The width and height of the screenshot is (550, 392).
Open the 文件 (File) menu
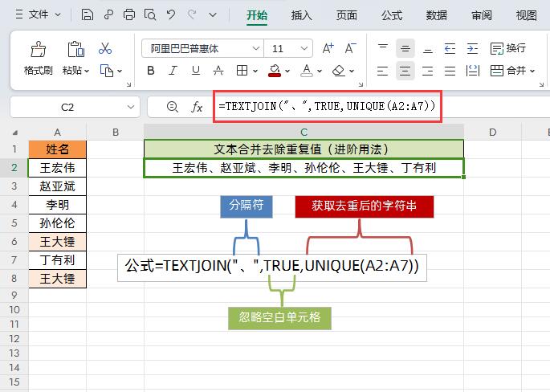(39, 14)
